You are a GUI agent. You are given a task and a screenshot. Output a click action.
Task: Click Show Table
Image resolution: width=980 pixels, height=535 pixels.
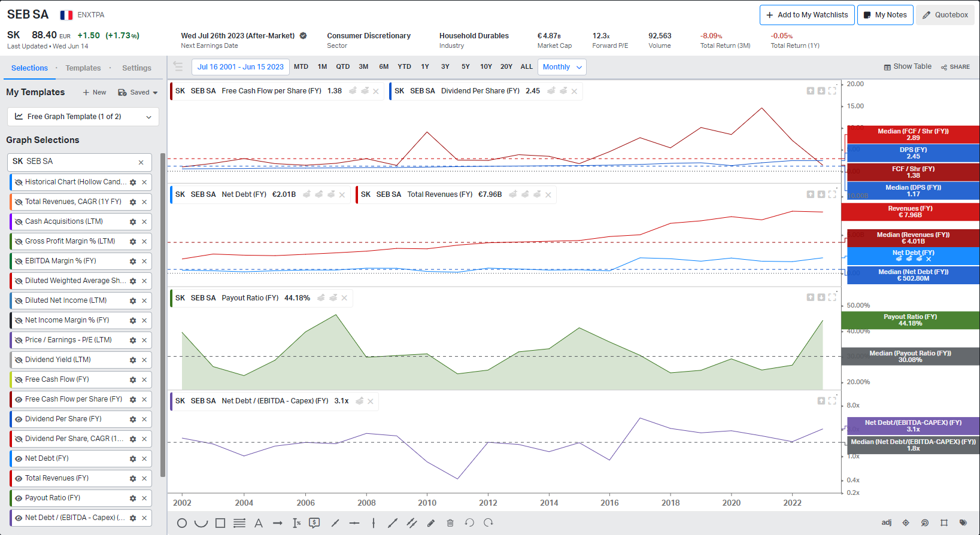click(908, 66)
